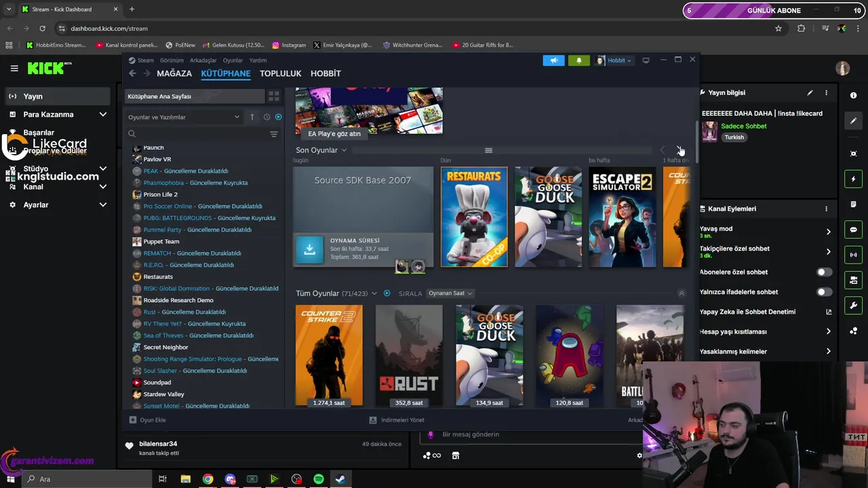The image size is (868, 488).
Task: Click Bir mesaj gönderin chat input
Action: [x=529, y=434]
